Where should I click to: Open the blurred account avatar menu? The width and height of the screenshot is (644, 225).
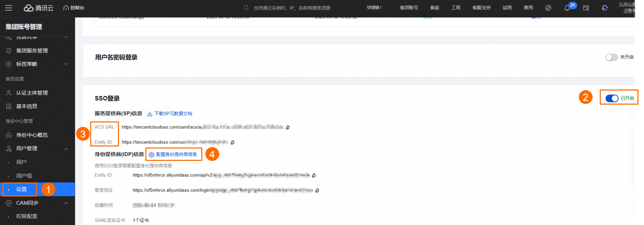click(627, 8)
